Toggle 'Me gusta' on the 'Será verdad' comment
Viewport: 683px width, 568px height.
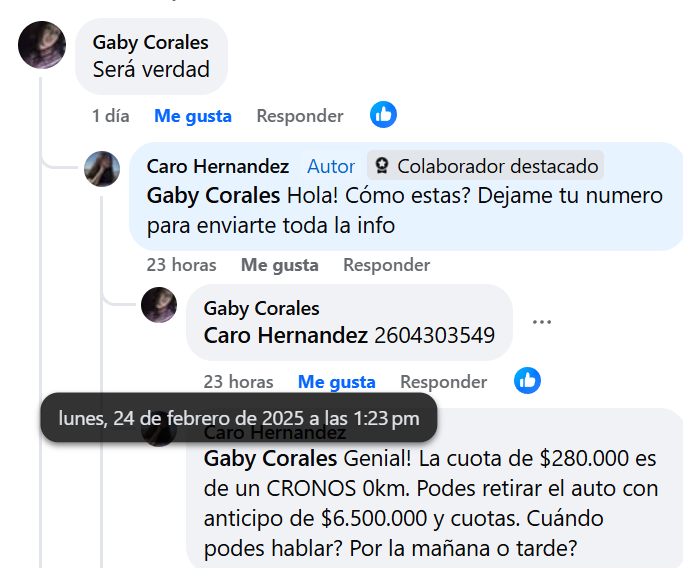193,116
